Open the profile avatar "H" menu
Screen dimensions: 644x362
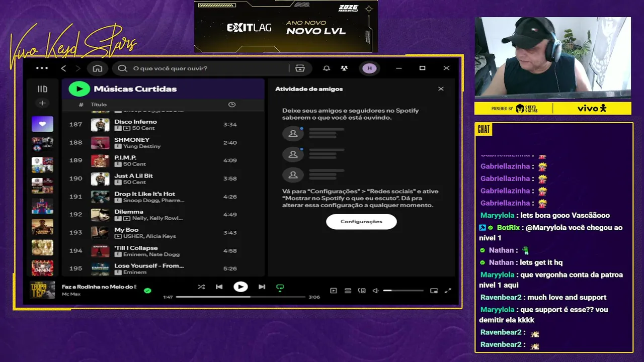tap(369, 68)
